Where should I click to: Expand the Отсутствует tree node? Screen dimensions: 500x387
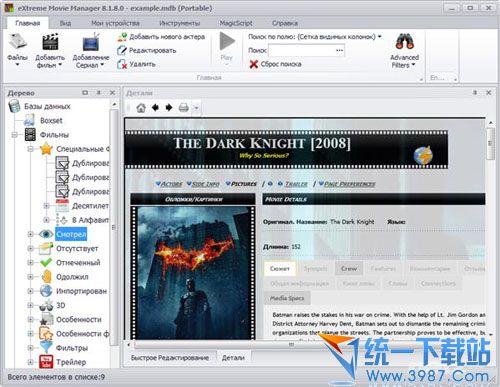[x=30, y=249]
